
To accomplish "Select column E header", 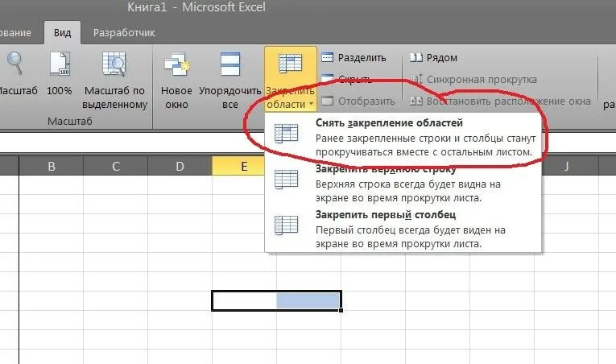I will tap(238, 166).
